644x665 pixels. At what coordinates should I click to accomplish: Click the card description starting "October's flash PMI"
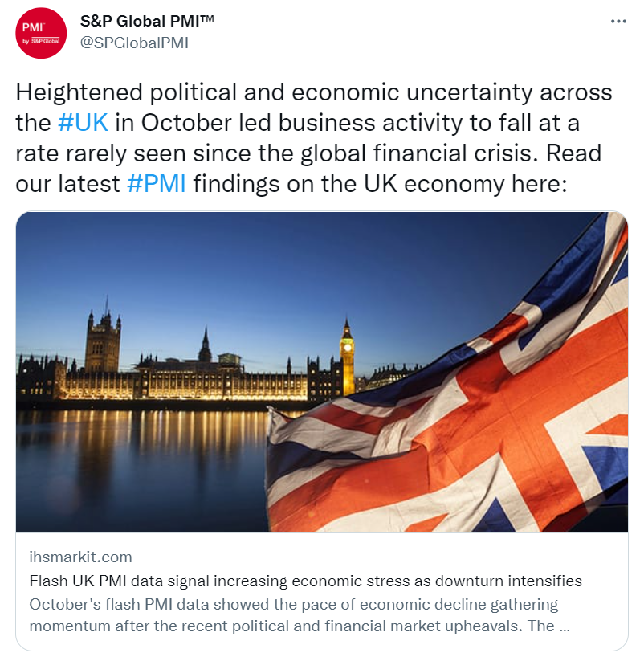[293, 614]
